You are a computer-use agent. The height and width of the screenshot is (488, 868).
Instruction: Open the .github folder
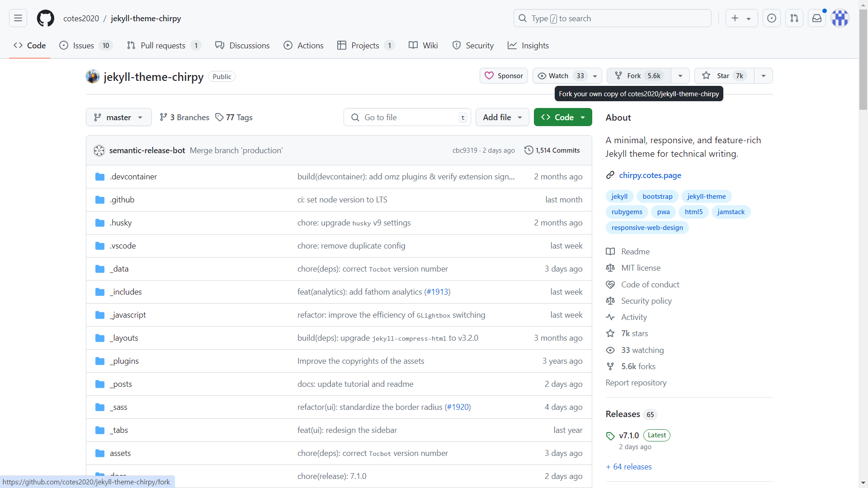click(122, 200)
